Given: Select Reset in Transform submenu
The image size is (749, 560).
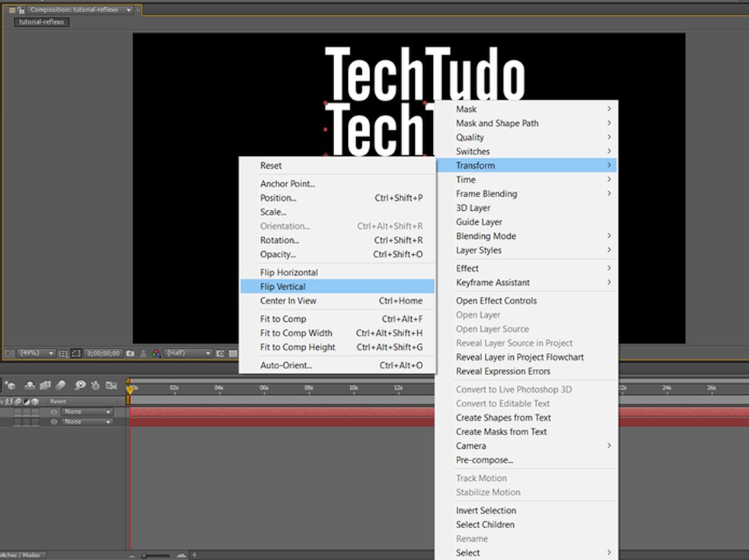Looking at the screenshot, I should pyautogui.click(x=337, y=166).
